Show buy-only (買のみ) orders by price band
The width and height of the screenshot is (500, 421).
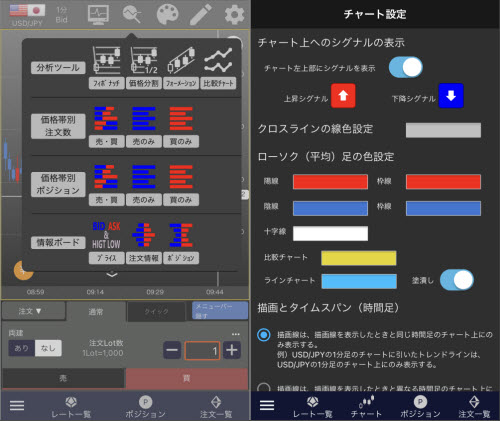(x=181, y=127)
